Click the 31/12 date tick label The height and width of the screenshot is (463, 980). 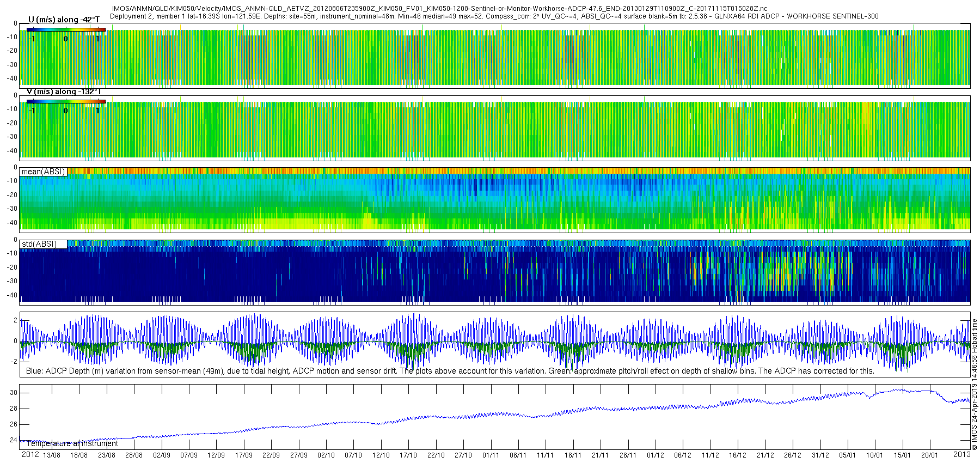coord(820,455)
